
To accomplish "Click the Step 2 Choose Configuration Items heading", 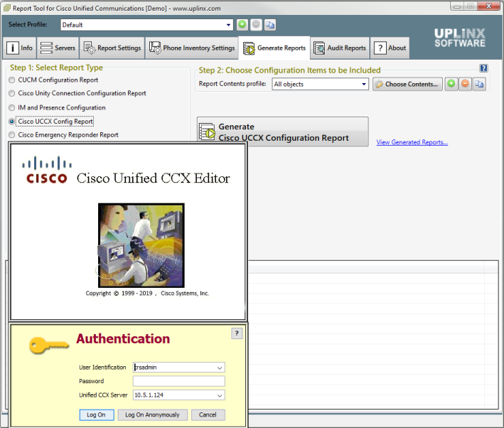I will [289, 70].
